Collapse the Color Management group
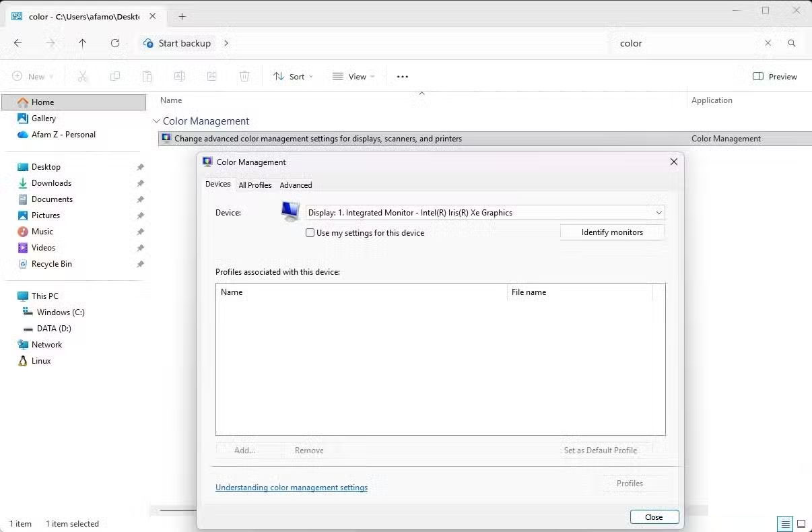Screen dimensions: 812x532 click(156, 121)
